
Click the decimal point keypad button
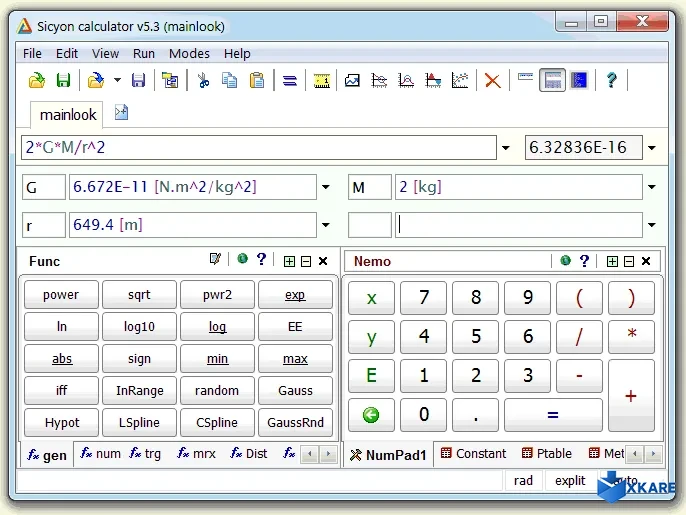[476, 414]
